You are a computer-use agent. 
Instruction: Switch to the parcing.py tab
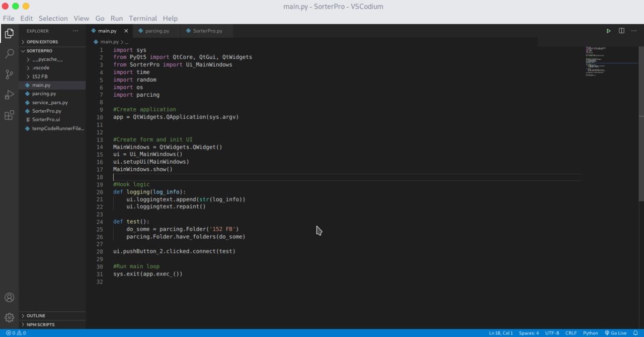click(x=157, y=31)
